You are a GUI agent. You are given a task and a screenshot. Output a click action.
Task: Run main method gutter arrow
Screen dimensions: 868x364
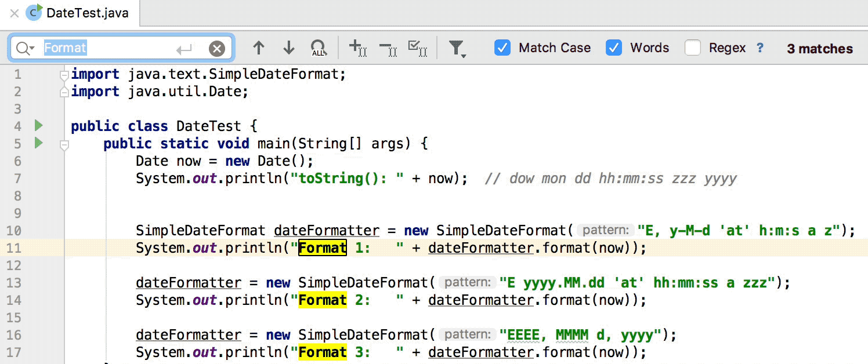tap(39, 143)
